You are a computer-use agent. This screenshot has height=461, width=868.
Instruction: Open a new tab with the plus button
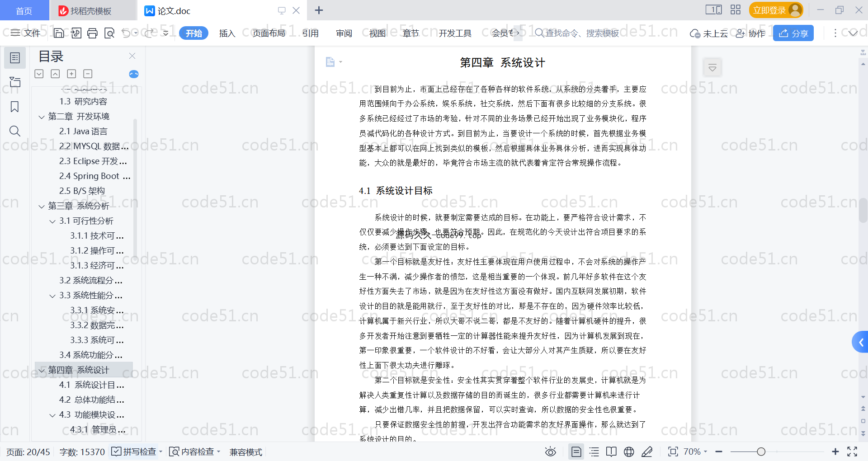coord(319,10)
